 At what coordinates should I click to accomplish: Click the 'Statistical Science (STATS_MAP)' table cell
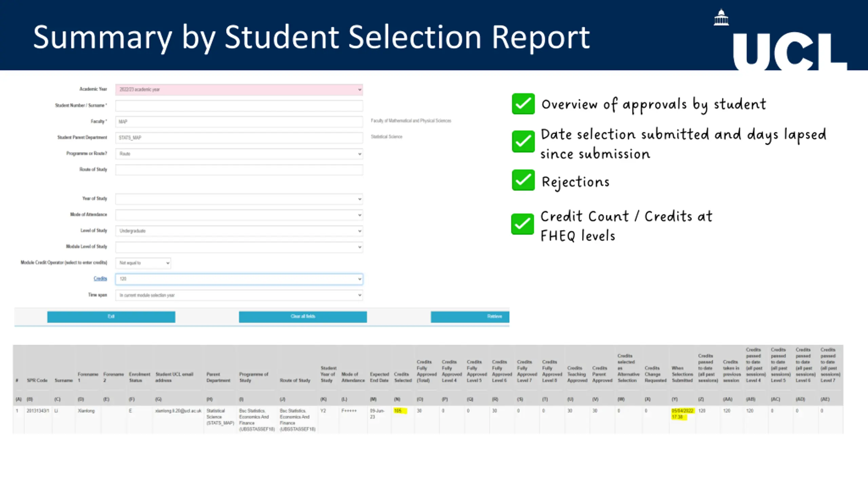tap(220, 417)
